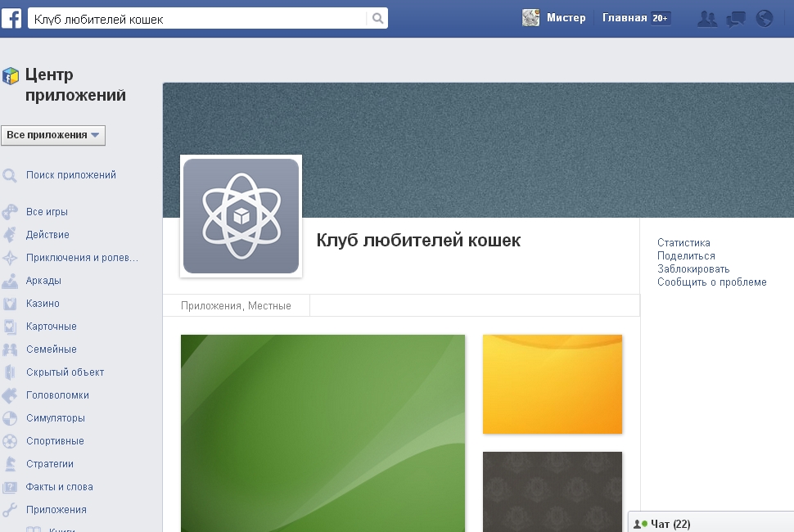Open the notifications globe icon
This screenshot has height=532, width=794.
[765, 19]
